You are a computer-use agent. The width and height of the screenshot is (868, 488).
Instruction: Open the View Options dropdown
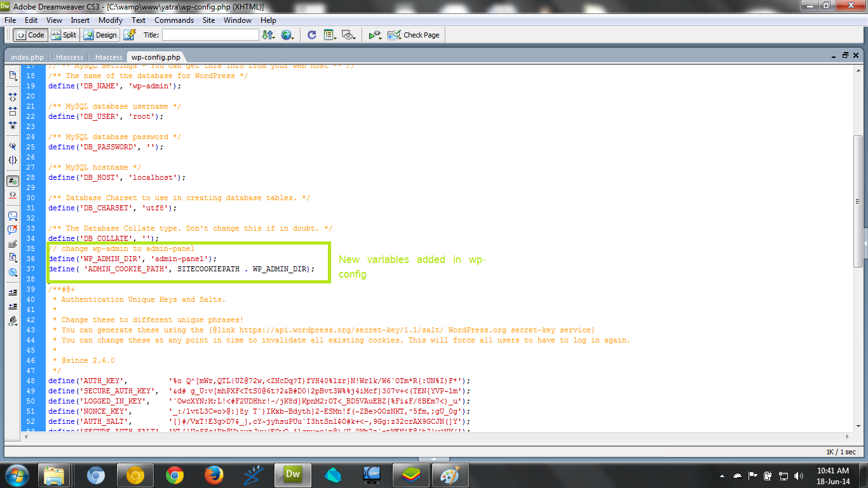(x=330, y=35)
